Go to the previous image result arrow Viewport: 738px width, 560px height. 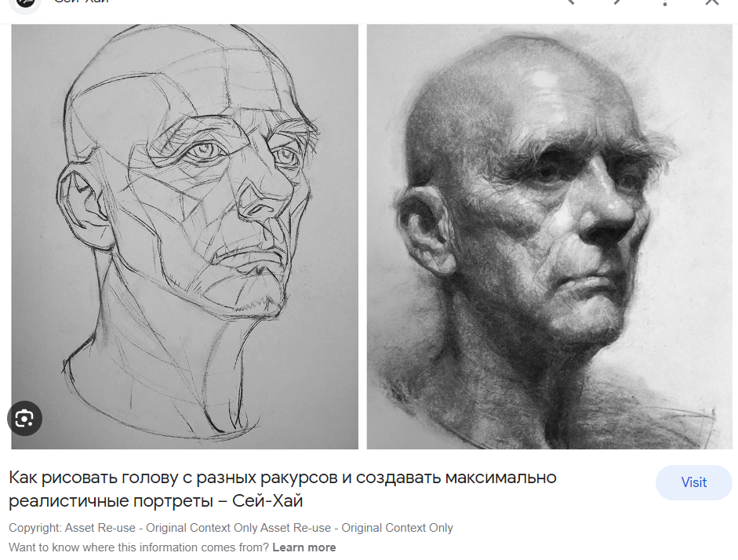tap(570, 2)
